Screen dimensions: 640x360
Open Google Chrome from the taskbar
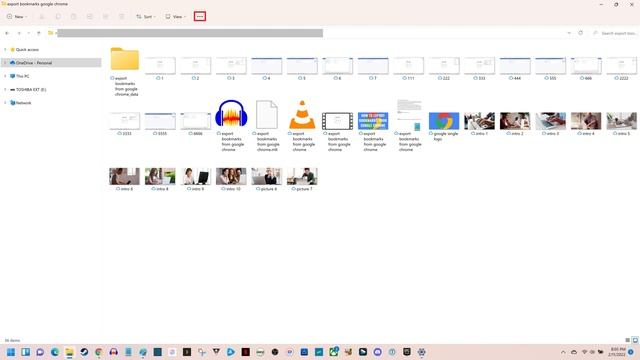click(x=99, y=352)
